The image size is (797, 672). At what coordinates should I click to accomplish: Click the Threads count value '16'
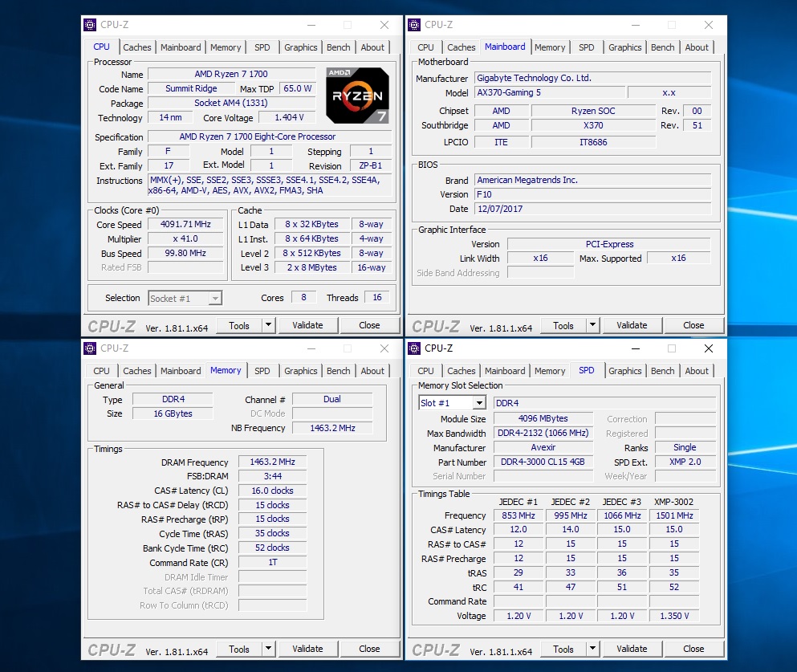pyautogui.click(x=377, y=297)
